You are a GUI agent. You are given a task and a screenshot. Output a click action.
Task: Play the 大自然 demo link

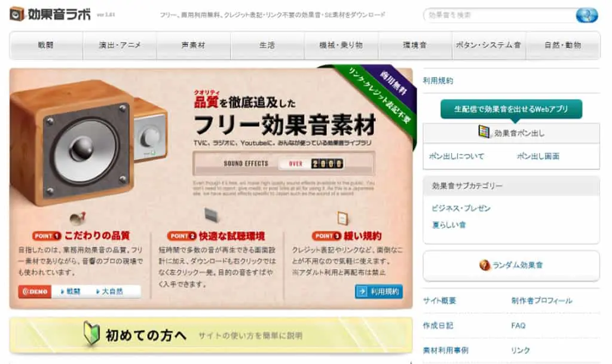[110, 292]
